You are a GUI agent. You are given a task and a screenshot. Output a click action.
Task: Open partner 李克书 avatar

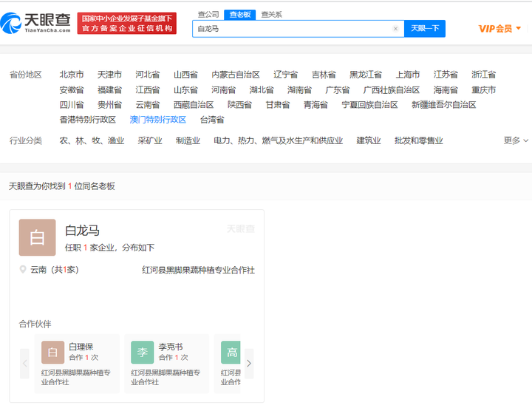pos(143,353)
